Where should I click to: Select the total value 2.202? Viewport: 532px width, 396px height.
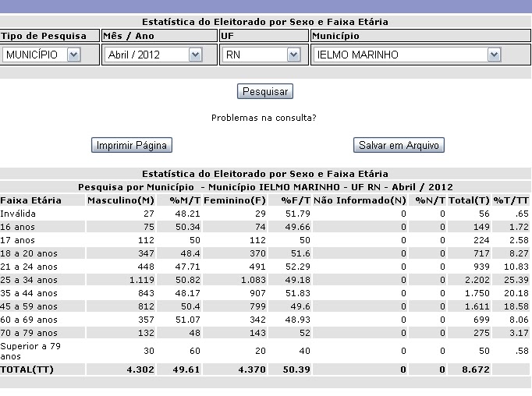tap(477, 280)
